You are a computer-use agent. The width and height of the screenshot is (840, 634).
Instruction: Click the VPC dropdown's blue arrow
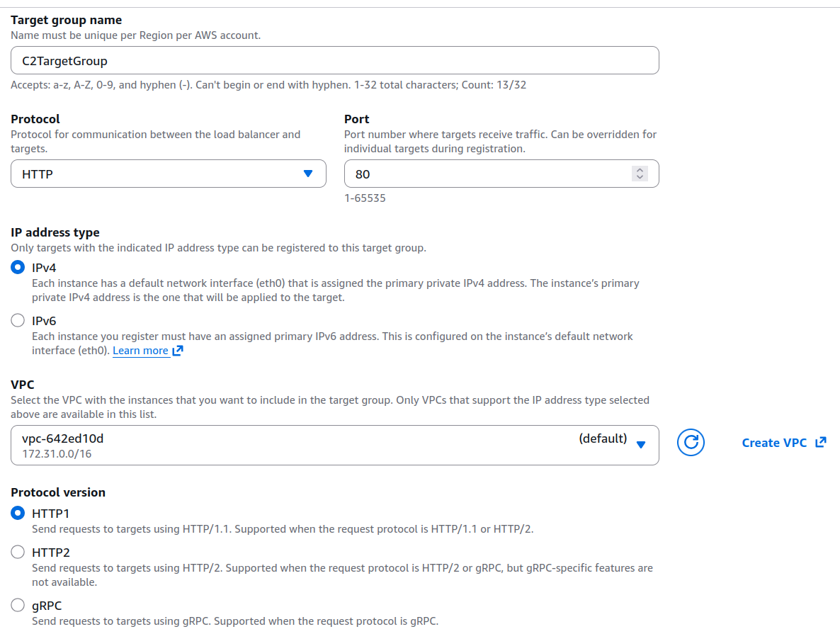(x=641, y=445)
